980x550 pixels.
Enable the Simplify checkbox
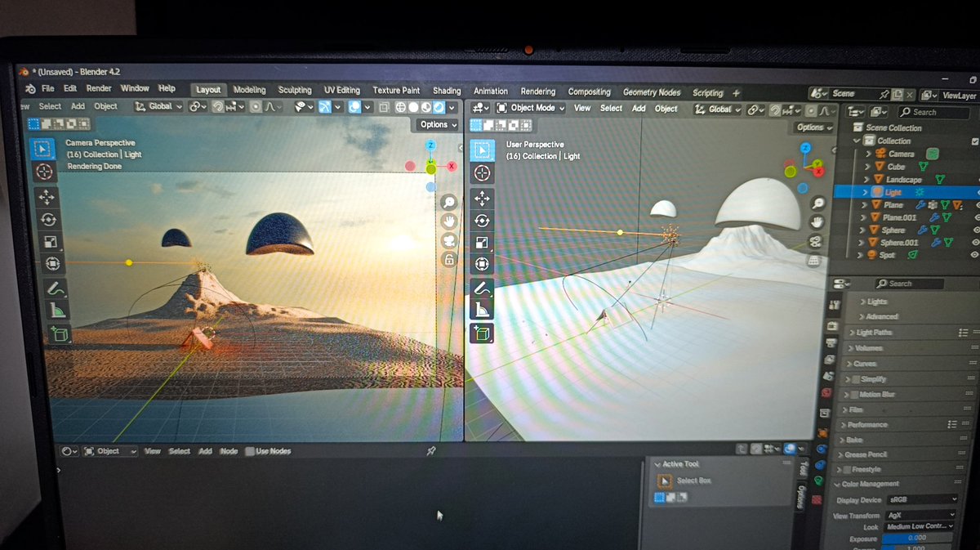point(857,379)
